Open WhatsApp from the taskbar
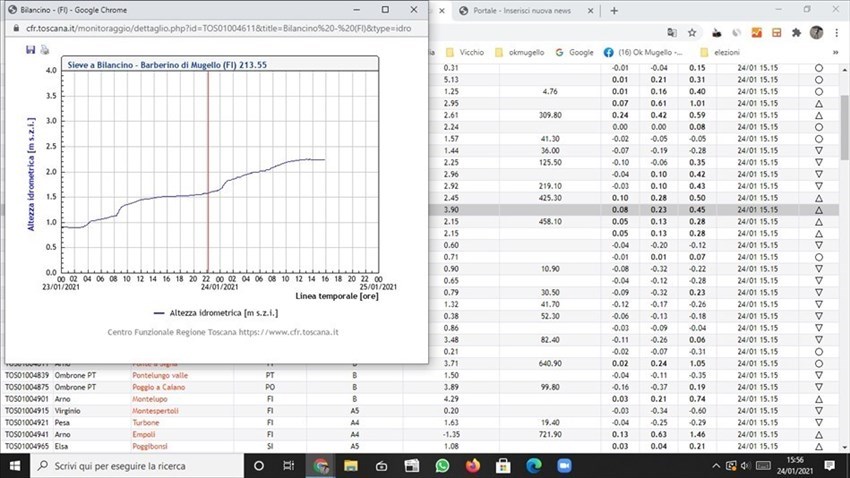This screenshot has width=850, height=478. pos(443,466)
